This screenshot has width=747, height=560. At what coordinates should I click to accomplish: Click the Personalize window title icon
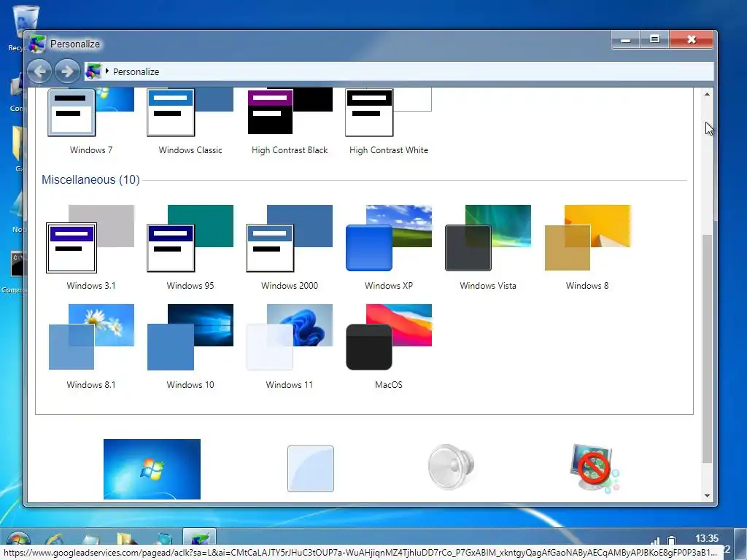pos(37,44)
